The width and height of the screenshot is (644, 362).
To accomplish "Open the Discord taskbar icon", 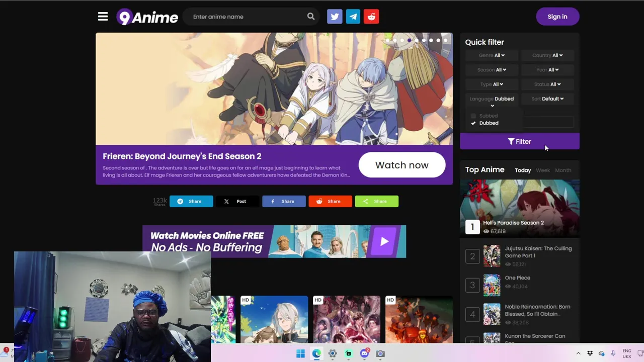I will pos(365,353).
